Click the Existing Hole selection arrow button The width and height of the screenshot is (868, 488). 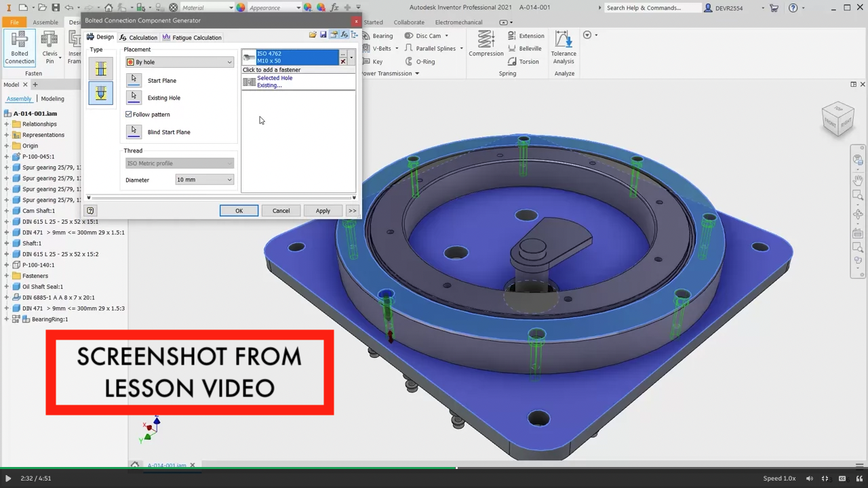[134, 98]
